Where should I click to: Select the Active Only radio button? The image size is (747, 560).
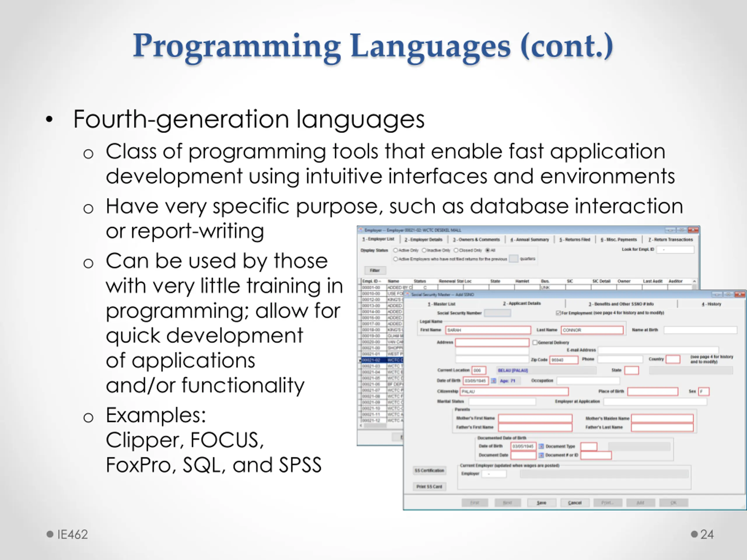coord(395,250)
